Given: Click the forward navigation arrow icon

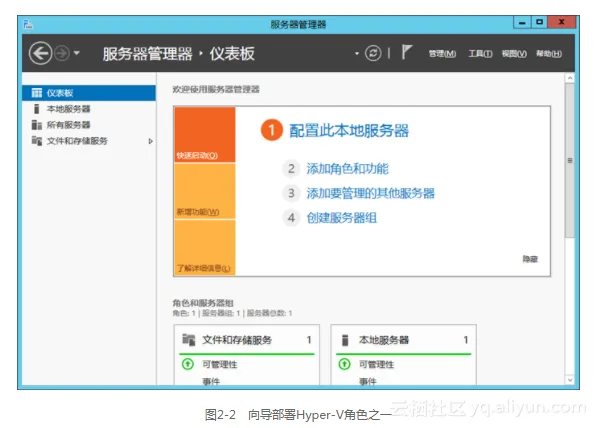Looking at the screenshot, I should point(62,53).
